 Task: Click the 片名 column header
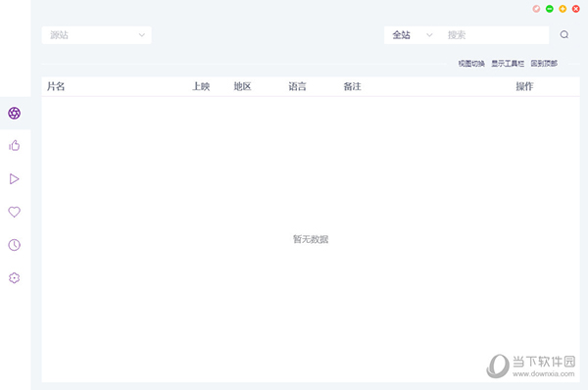pos(56,86)
